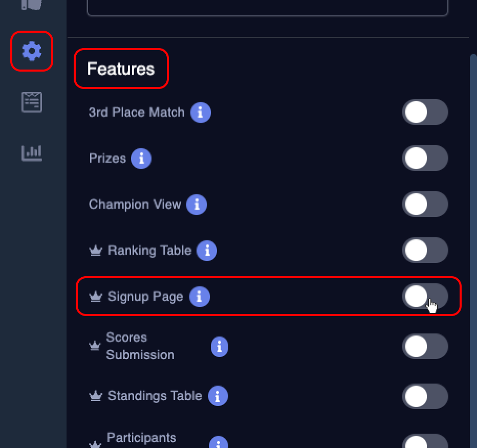
Task: Open the rules panel icon in sidebar
Action: pyautogui.click(x=31, y=101)
